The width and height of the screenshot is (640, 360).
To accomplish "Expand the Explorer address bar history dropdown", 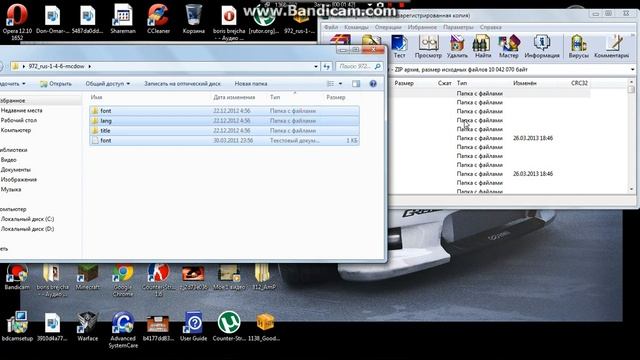I will (x=316, y=66).
